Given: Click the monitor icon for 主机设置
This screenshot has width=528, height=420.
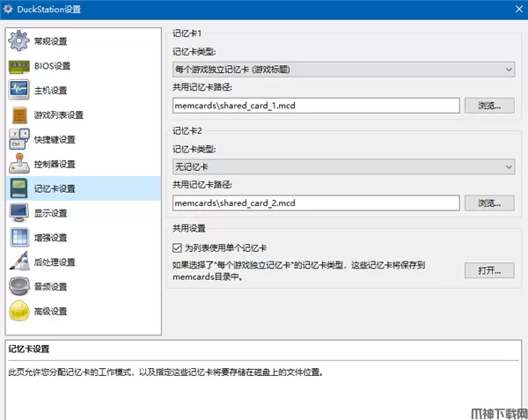Looking at the screenshot, I should pos(18,90).
